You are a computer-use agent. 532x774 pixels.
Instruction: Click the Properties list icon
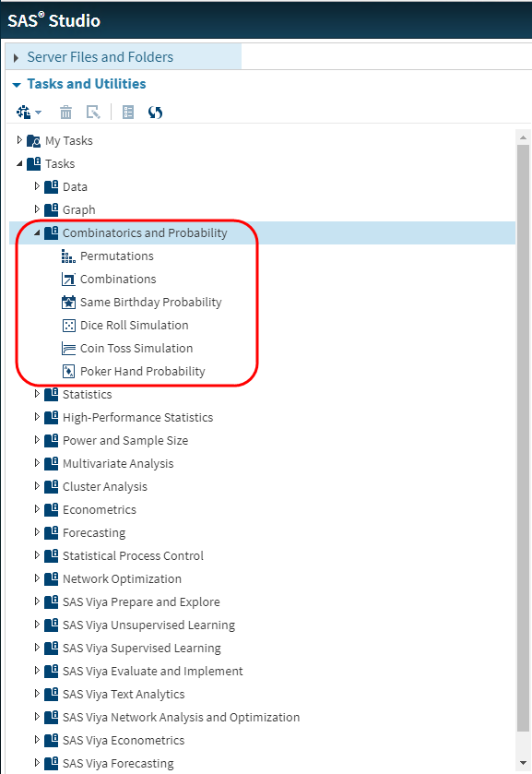pos(128,113)
